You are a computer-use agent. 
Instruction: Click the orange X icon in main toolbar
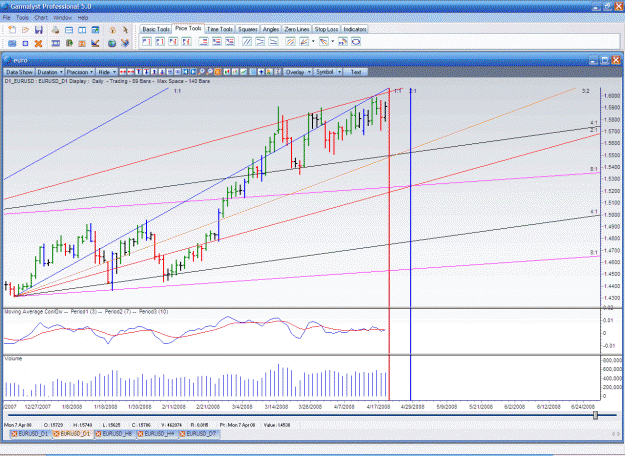(x=38, y=43)
